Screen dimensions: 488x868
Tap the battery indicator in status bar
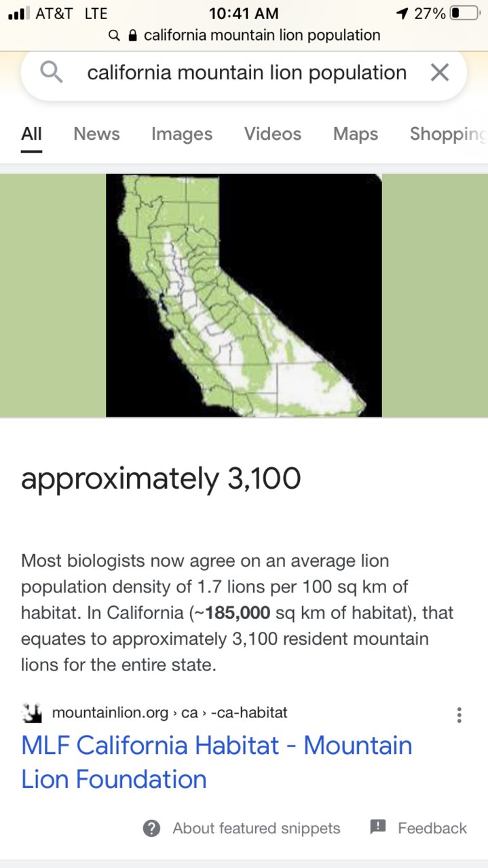pyautogui.click(x=465, y=13)
